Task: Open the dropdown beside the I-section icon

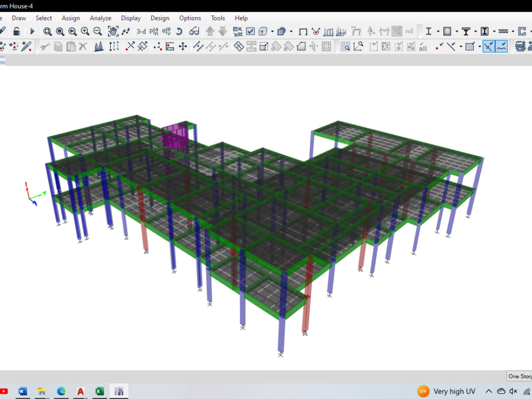Action: point(437,31)
